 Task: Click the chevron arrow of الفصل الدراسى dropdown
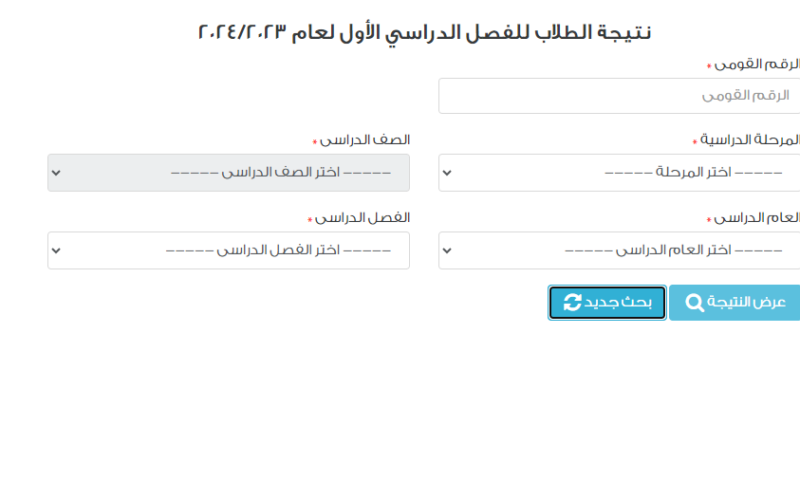click(x=56, y=251)
